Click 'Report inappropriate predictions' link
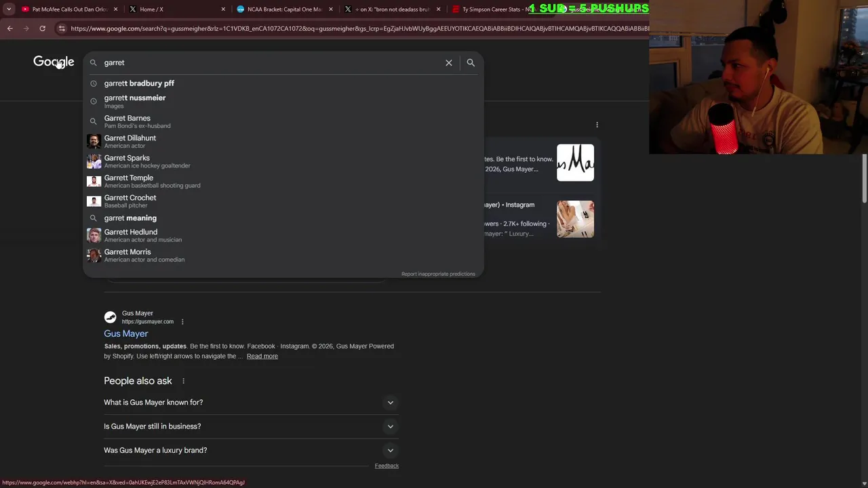Viewport: 868px width, 488px height. (438, 274)
